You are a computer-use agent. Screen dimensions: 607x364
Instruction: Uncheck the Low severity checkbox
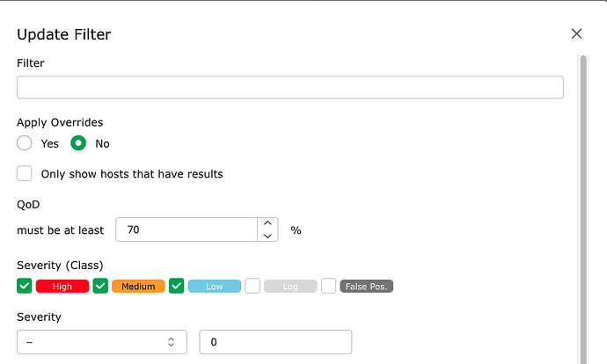click(x=177, y=286)
